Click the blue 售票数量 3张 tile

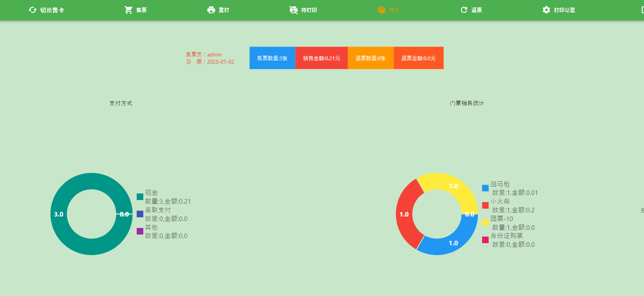(272, 58)
